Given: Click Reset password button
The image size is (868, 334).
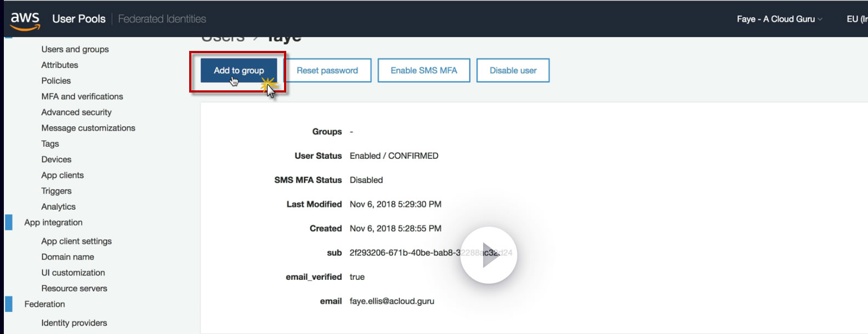Looking at the screenshot, I should click(327, 71).
